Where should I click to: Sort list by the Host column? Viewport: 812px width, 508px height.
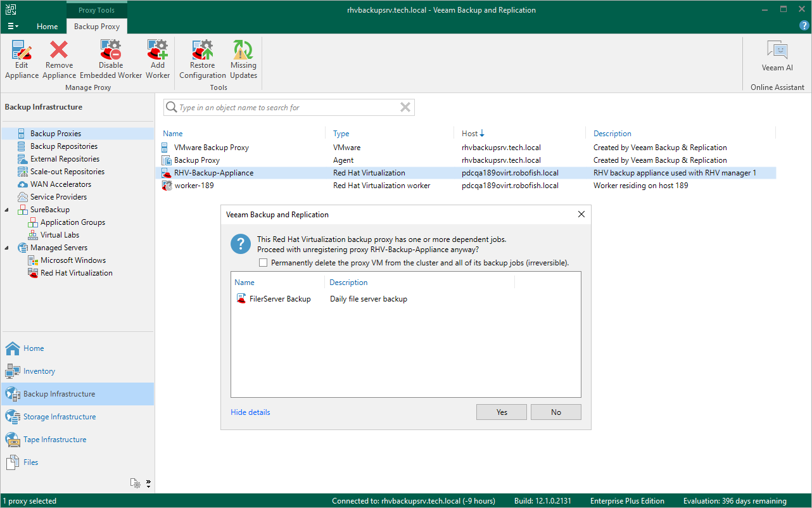pyautogui.click(x=473, y=134)
